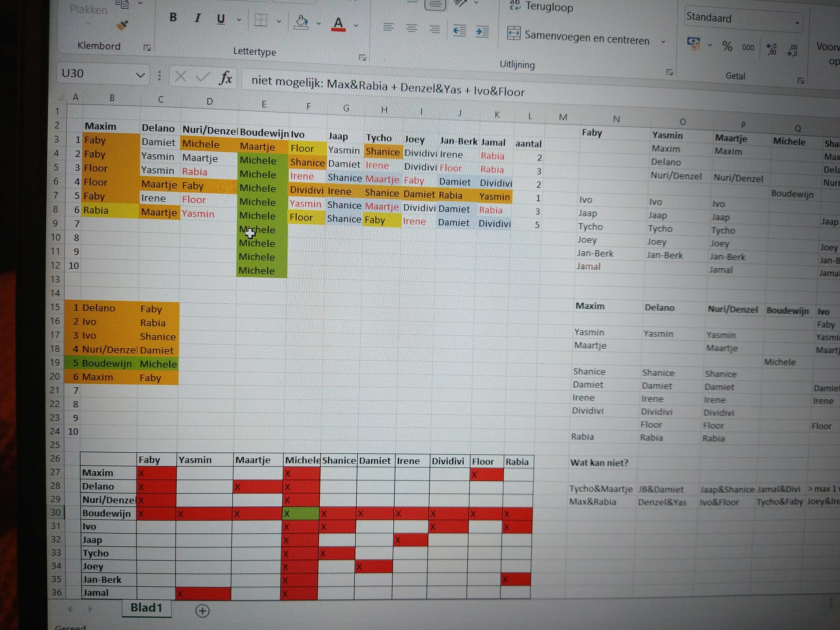
Task: Decrease indent
Action: click(459, 30)
